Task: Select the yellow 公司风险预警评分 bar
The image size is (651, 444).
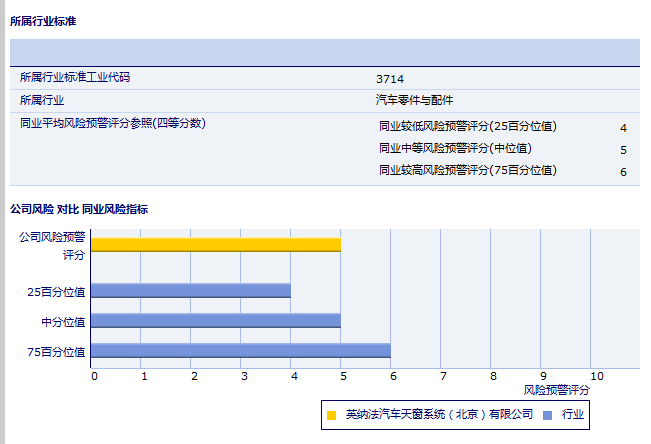Action: coord(215,244)
